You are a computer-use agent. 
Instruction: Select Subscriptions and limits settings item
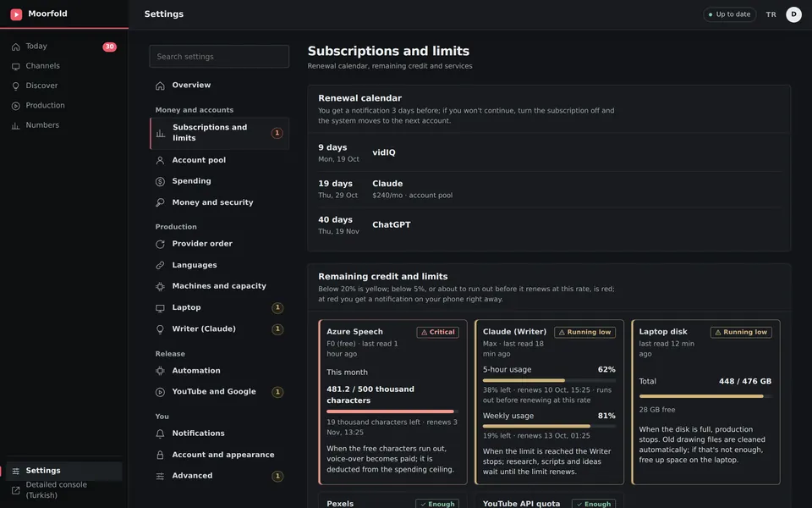tap(219, 133)
